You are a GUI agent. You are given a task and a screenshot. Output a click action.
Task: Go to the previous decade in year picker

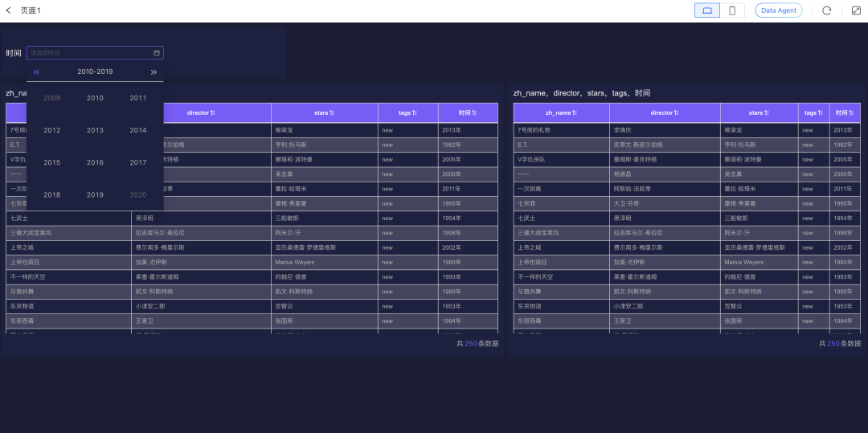point(36,71)
